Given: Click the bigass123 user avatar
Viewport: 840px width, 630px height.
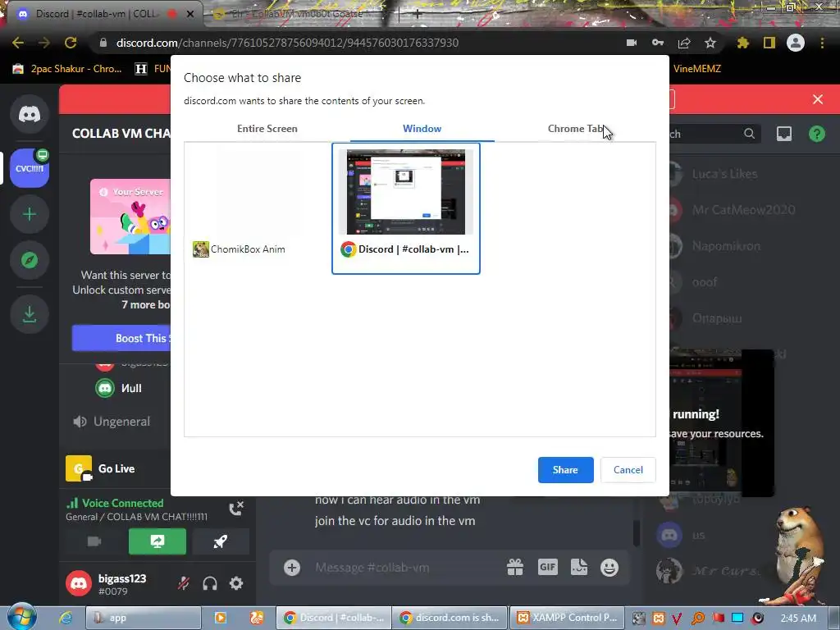Looking at the screenshot, I should (x=79, y=583).
